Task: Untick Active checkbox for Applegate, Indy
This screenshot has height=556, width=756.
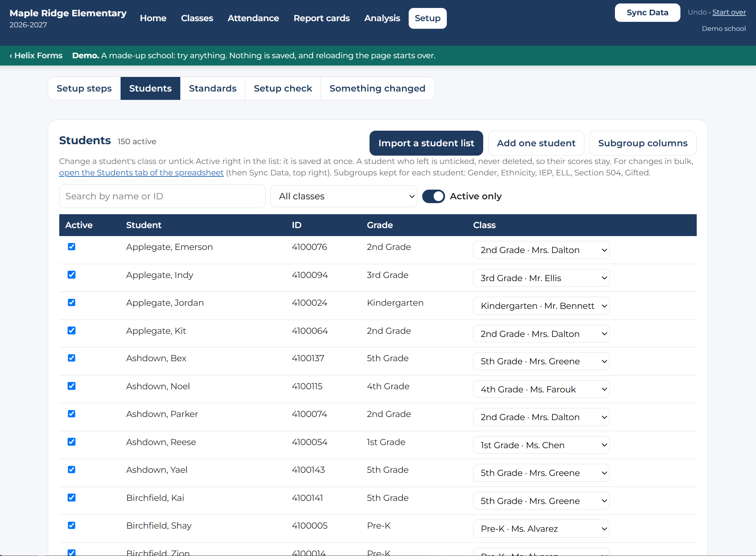Action: pos(71,275)
